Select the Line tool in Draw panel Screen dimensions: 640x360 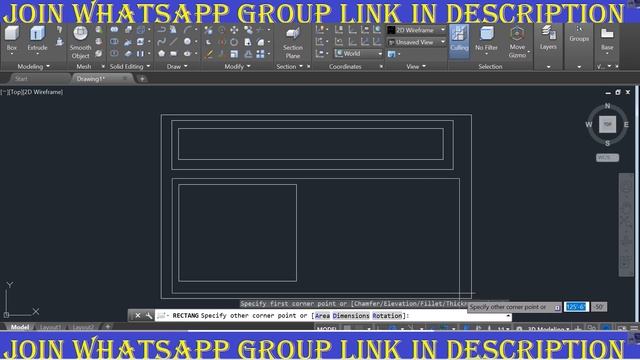[x=174, y=42]
